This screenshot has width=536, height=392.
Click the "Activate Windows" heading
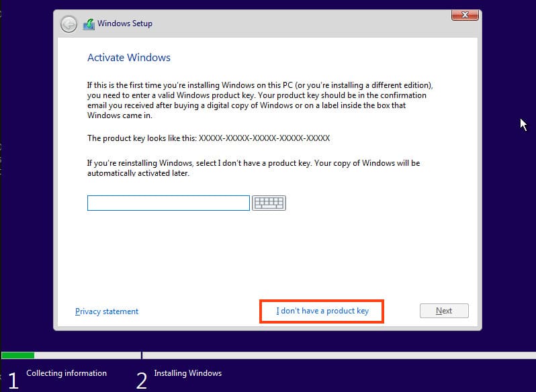click(129, 57)
